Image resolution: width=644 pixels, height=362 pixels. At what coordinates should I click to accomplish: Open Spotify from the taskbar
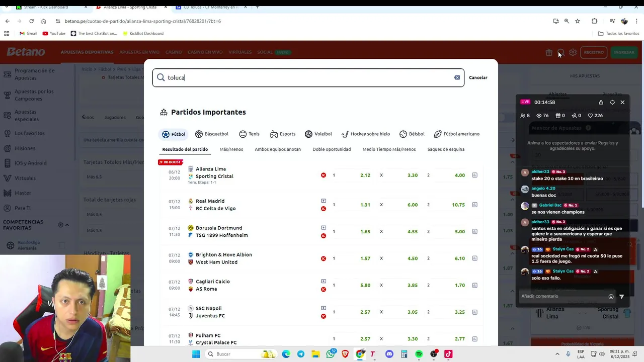pos(419,354)
